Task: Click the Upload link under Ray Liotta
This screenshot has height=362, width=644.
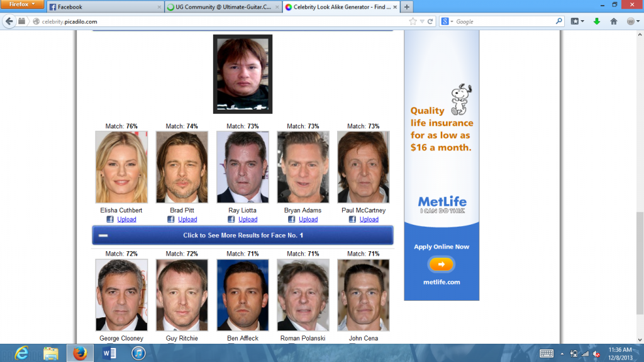Action: [x=248, y=219]
